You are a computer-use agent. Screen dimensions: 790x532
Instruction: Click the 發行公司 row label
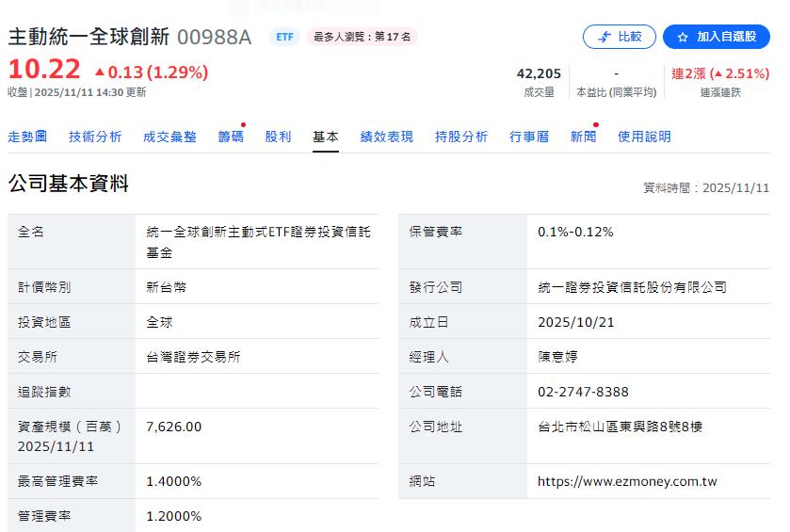(436, 287)
